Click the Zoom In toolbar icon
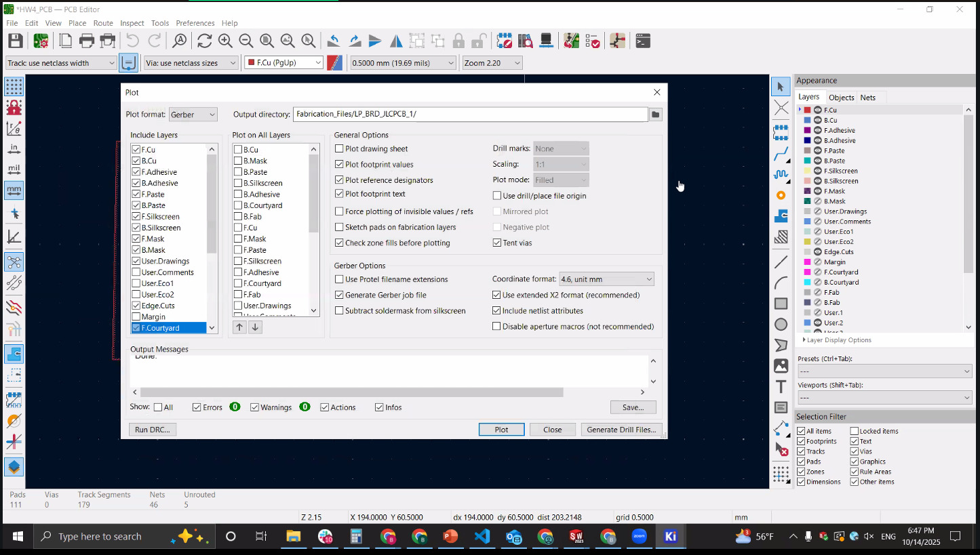Image resolution: width=980 pixels, height=555 pixels. coord(225,41)
